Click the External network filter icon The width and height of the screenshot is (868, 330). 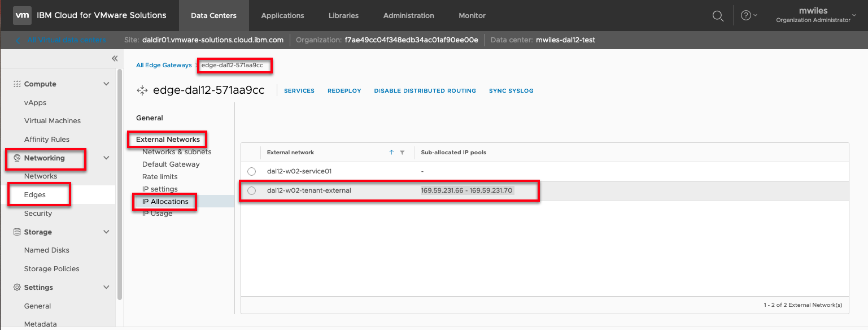(402, 153)
